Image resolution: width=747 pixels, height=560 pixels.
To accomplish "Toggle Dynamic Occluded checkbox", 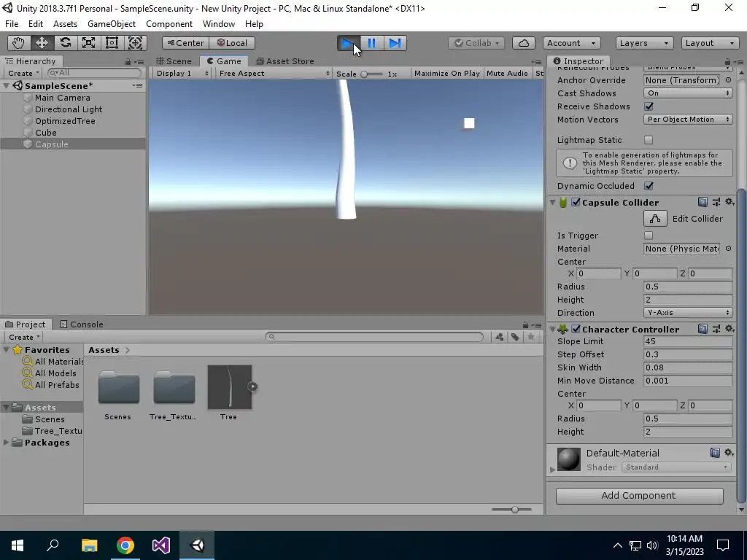I will click(x=649, y=186).
